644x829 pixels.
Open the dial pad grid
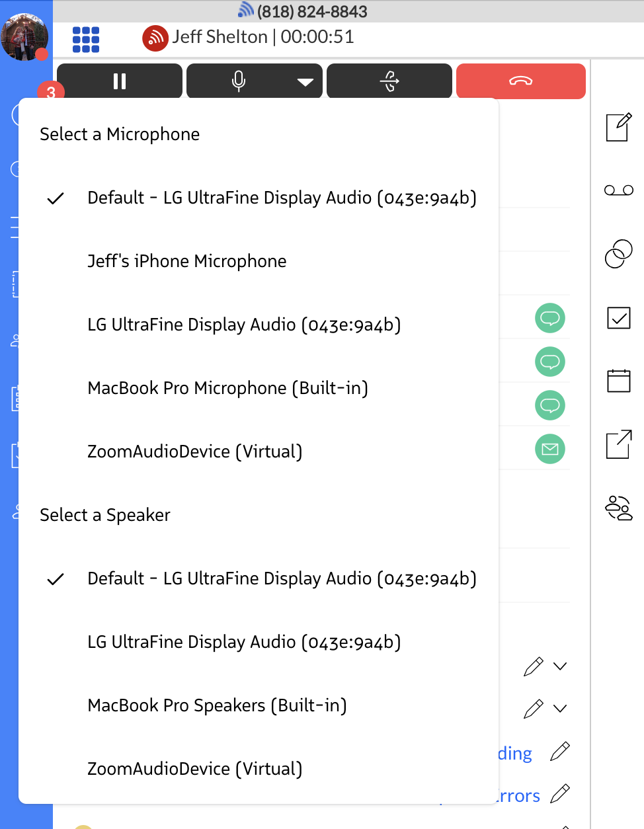click(x=86, y=40)
